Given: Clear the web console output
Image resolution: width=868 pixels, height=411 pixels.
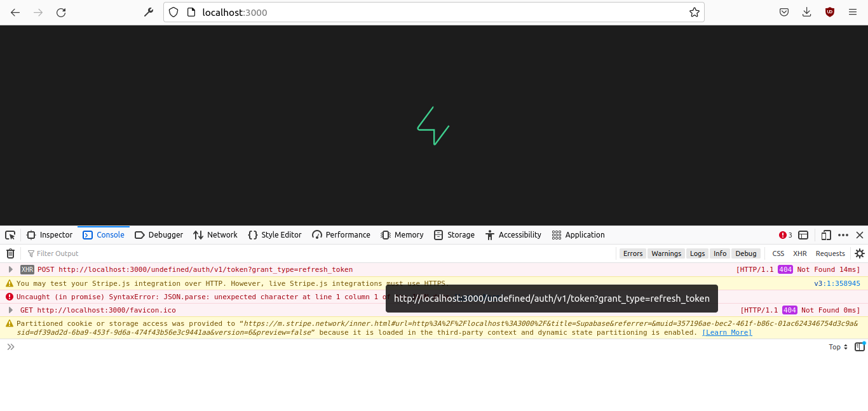Looking at the screenshot, I should 10,253.
